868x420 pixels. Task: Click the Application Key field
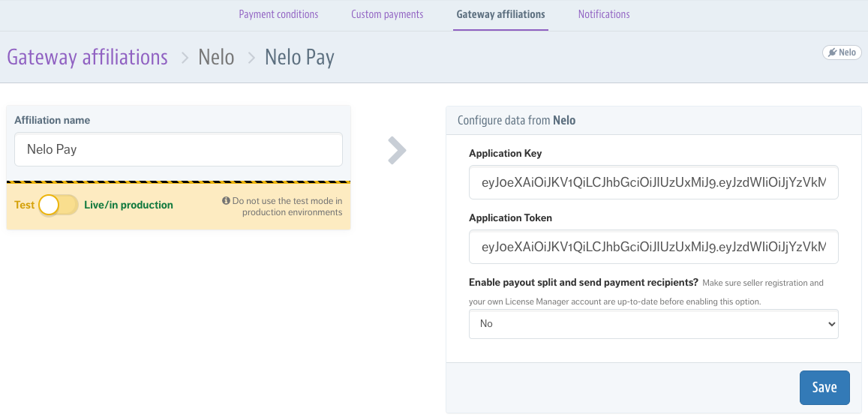click(x=653, y=182)
